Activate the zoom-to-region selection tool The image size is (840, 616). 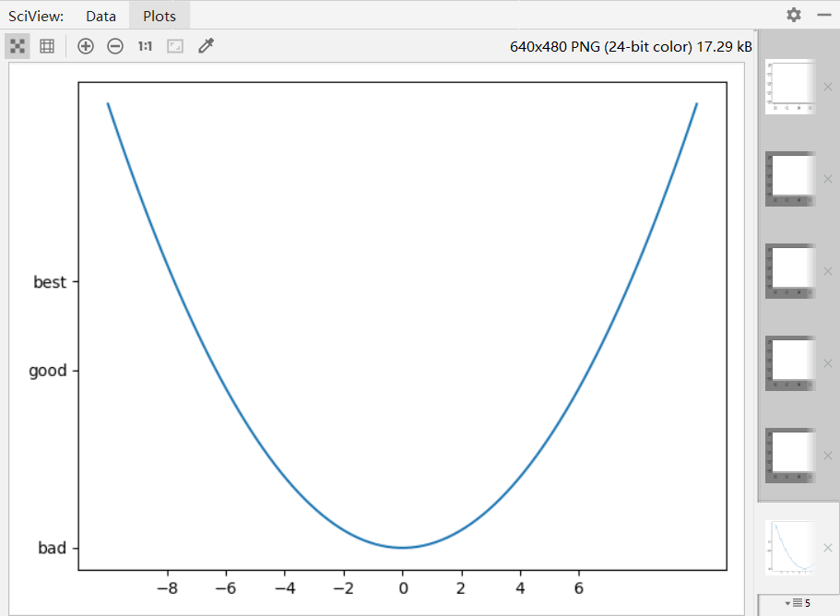point(174,45)
